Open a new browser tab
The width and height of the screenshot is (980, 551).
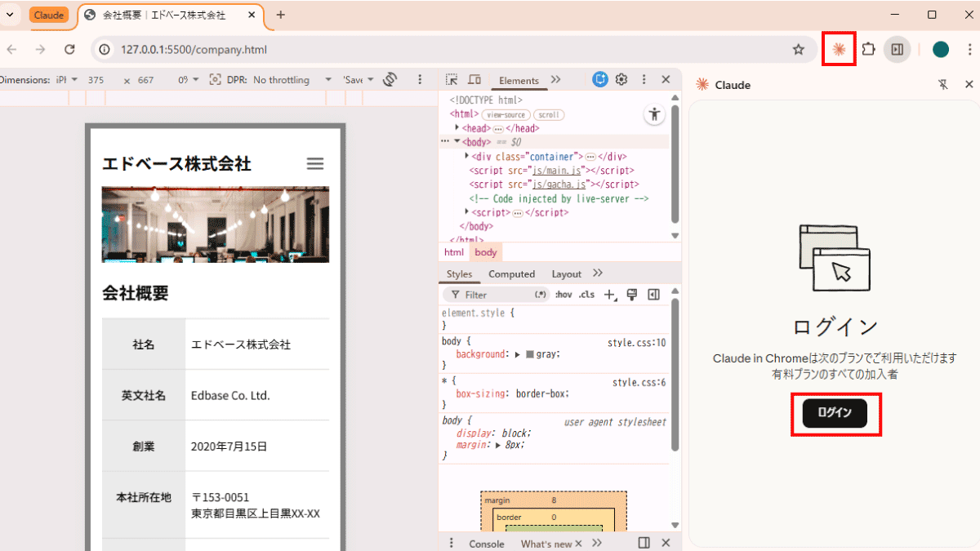click(x=281, y=15)
